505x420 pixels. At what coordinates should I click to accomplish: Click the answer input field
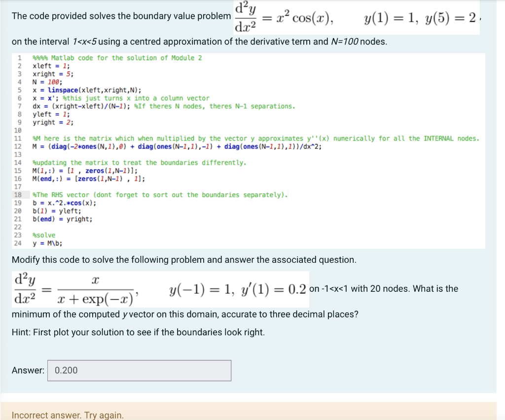click(x=139, y=370)
